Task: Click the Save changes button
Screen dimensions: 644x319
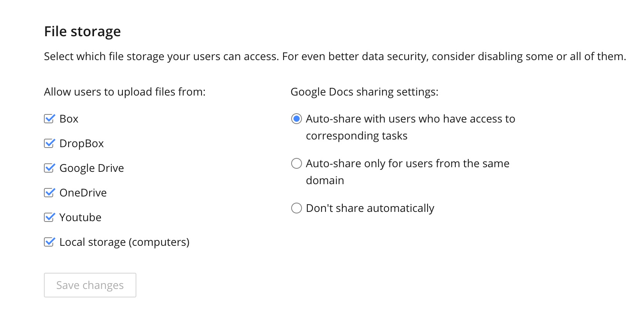Action: tap(90, 285)
